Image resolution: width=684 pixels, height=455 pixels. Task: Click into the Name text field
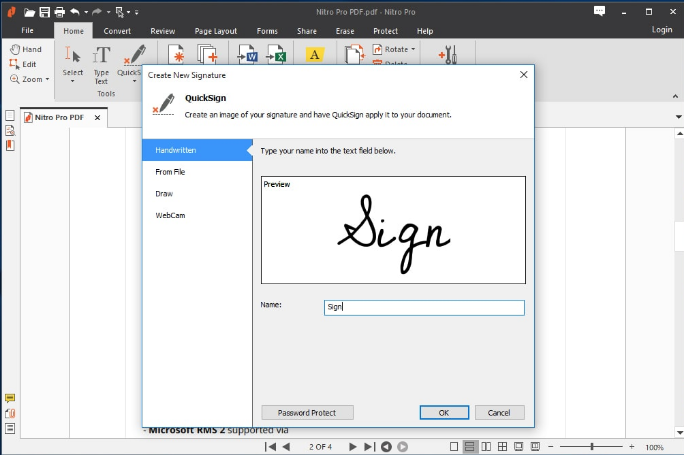click(x=424, y=308)
